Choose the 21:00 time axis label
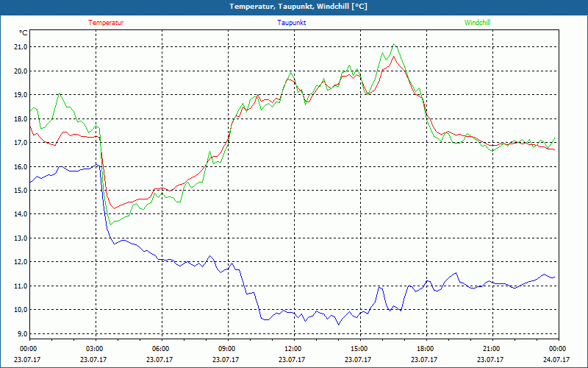 pos(491,349)
